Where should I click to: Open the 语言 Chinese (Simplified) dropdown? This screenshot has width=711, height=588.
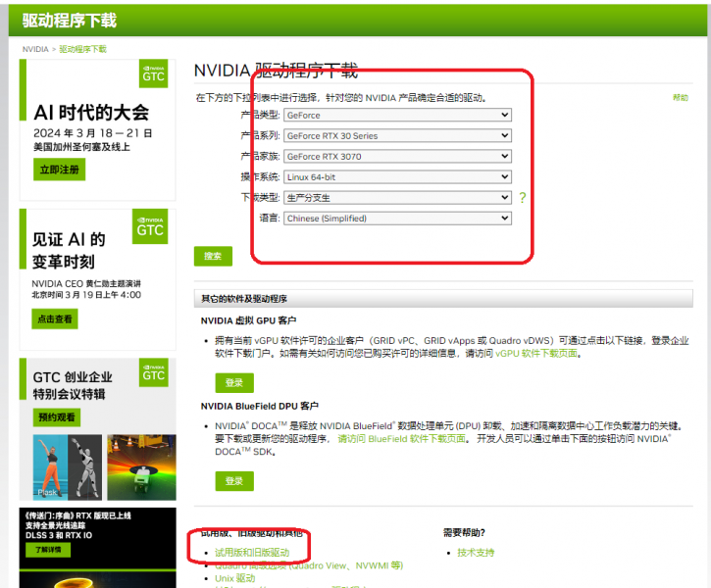[398, 219]
